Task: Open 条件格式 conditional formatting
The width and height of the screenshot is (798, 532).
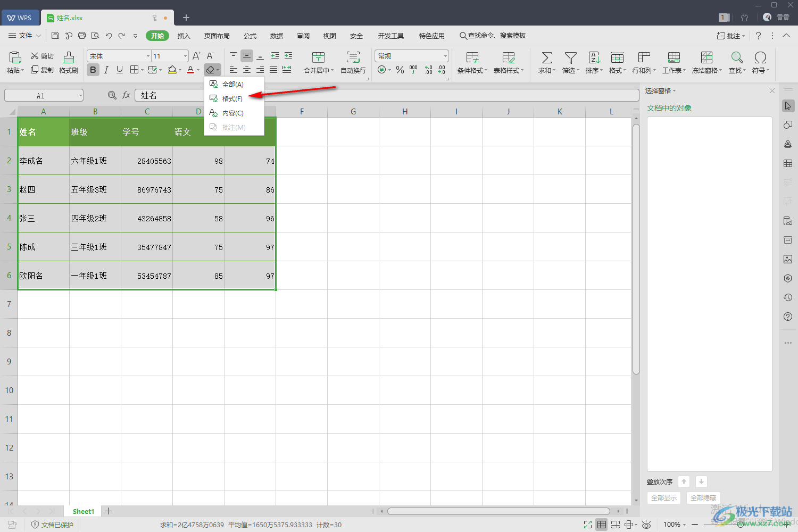Action: coord(472,63)
